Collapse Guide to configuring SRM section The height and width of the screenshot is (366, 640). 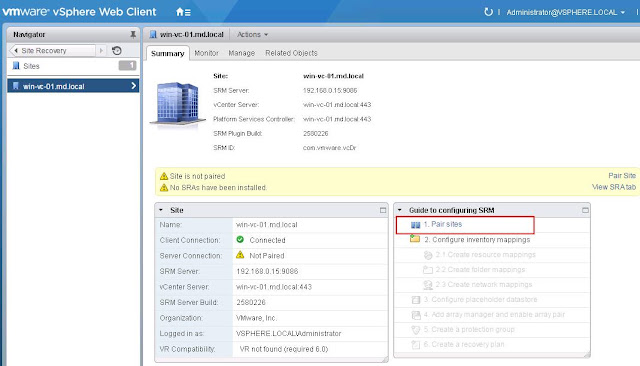point(400,210)
